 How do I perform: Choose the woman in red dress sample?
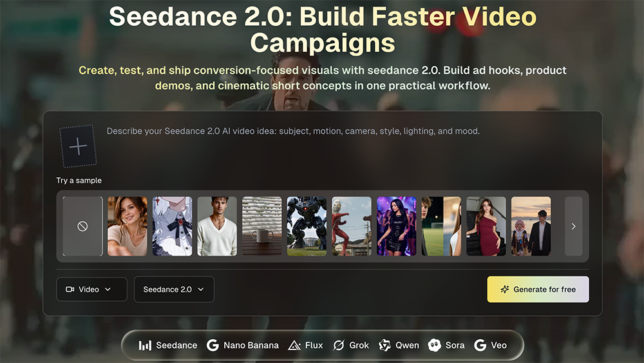[x=486, y=226]
